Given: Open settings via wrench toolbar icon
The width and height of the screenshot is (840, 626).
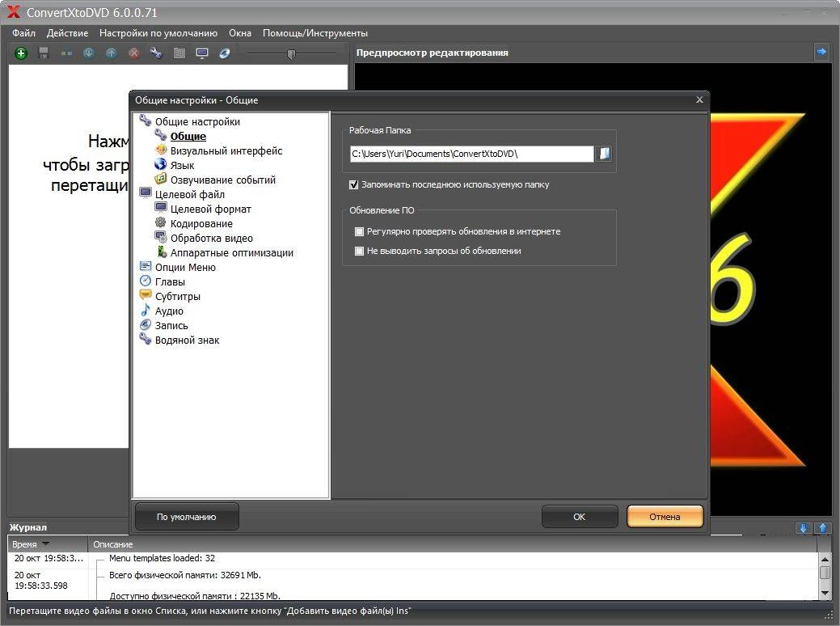Looking at the screenshot, I should (156, 53).
